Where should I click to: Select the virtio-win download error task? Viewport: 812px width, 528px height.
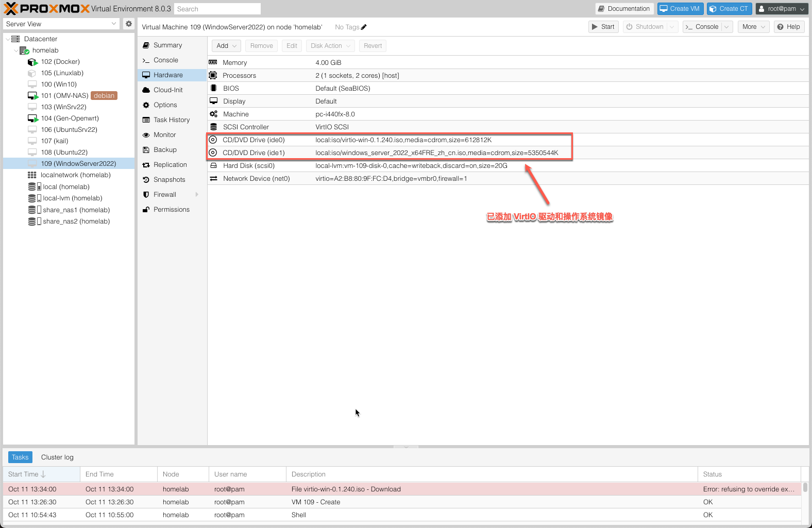point(402,489)
